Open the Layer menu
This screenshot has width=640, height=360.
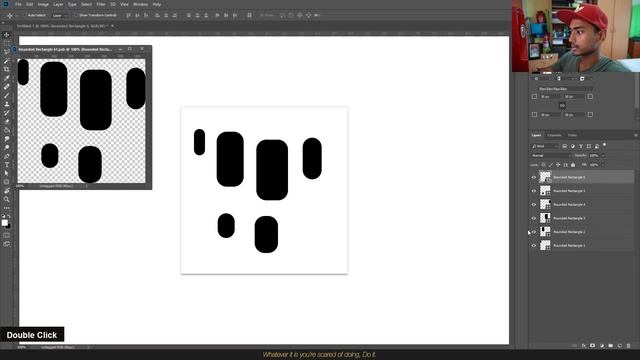point(58,4)
